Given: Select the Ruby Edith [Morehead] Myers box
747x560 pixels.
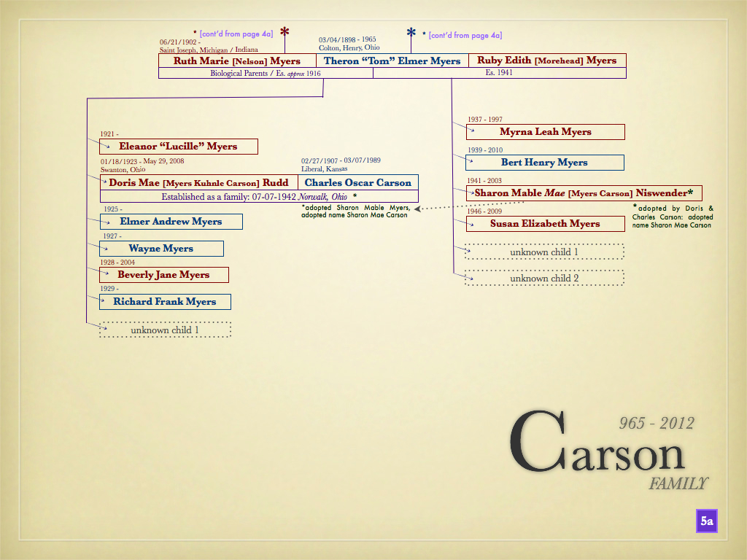Looking at the screenshot, I should [547, 61].
